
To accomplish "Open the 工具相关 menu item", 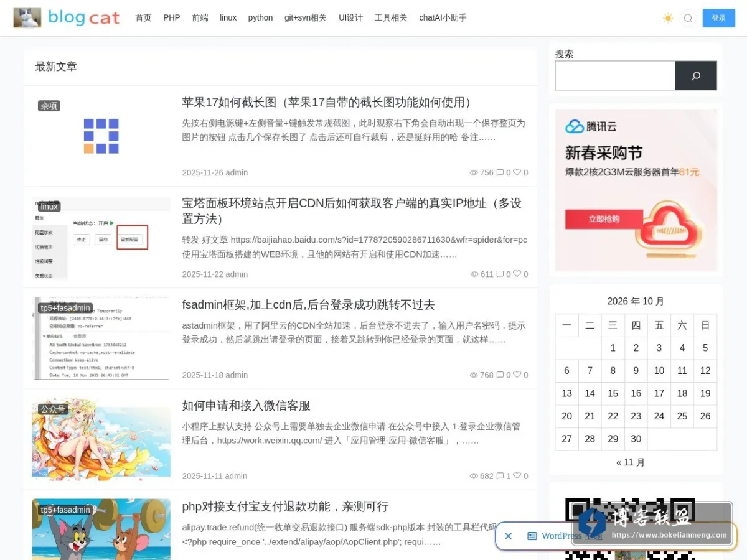I will pyautogui.click(x=391, y=17).
